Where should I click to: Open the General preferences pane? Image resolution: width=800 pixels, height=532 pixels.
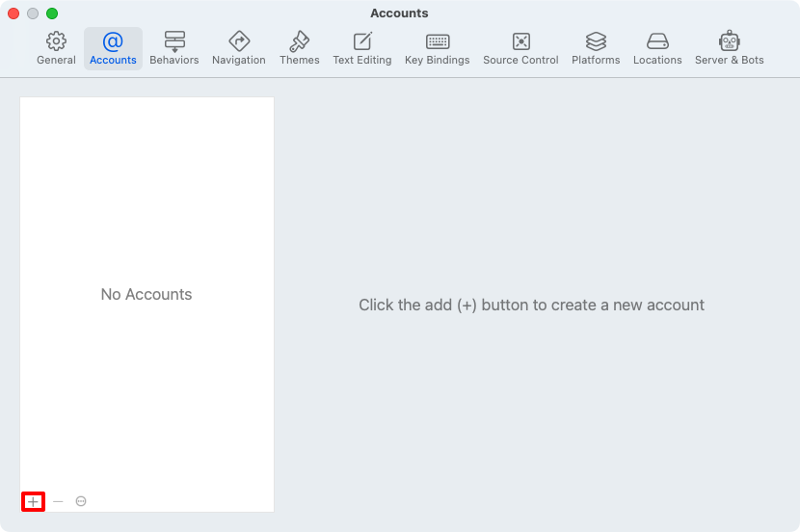tap(56, 48)
